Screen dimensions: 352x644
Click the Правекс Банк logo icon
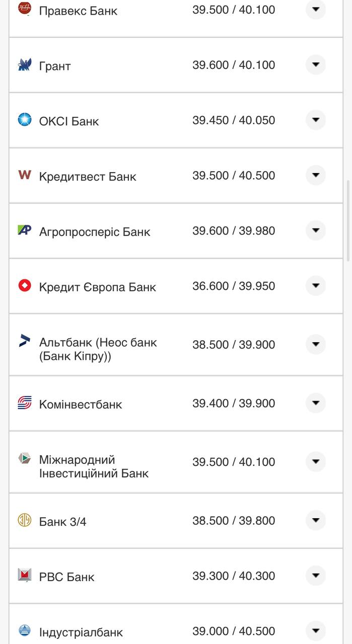click(24, 9)
